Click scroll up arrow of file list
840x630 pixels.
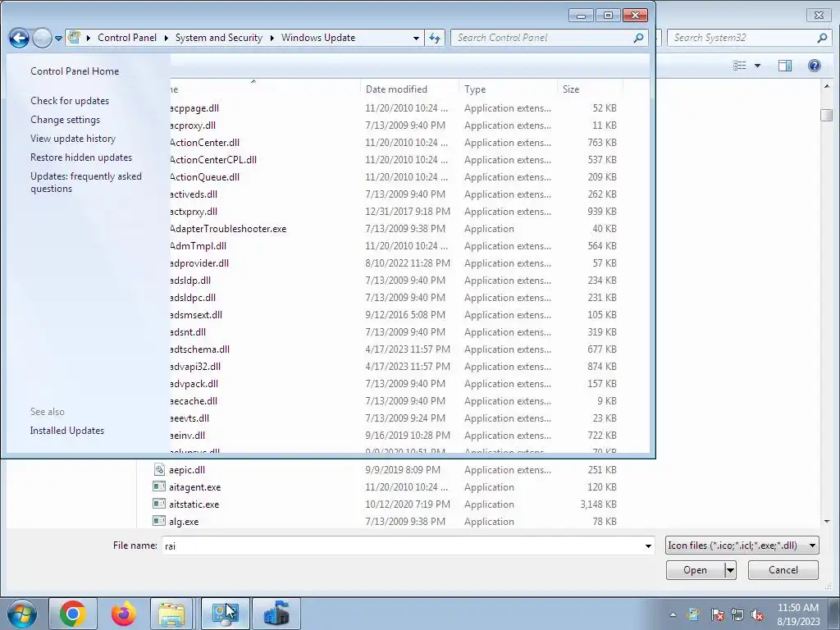pyautogui.click(x=827, y=86)
